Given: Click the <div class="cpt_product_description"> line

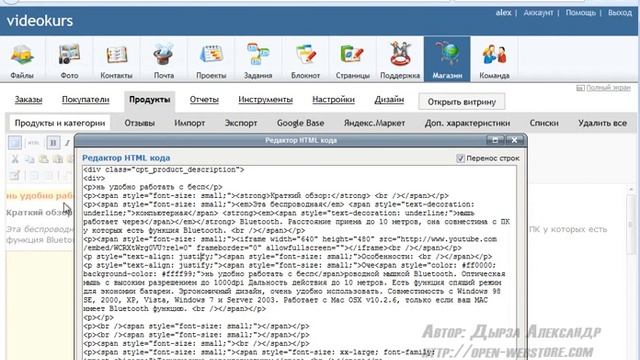Looking at the screenshot, I should pos(163,170).
